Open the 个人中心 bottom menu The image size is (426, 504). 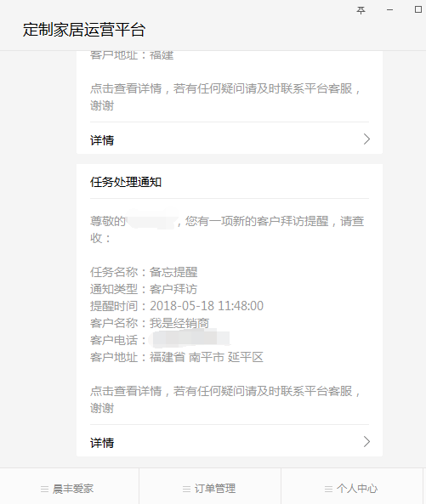click(352, 489)
